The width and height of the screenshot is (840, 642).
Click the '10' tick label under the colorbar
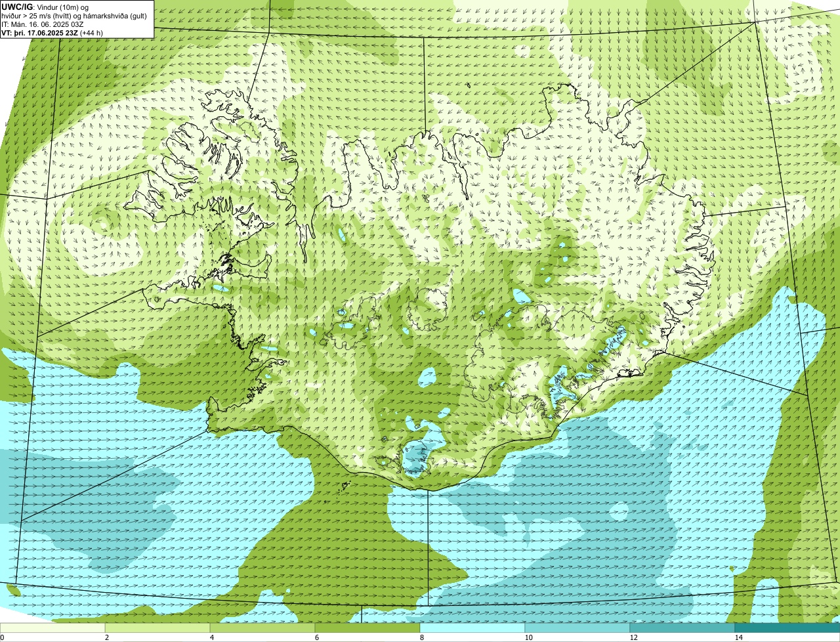click(x=528, y=637)
